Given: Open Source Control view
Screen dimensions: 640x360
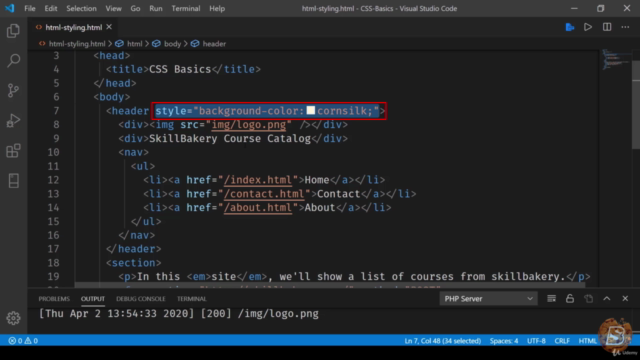Looking at the screenshot, I should [13, 91].
